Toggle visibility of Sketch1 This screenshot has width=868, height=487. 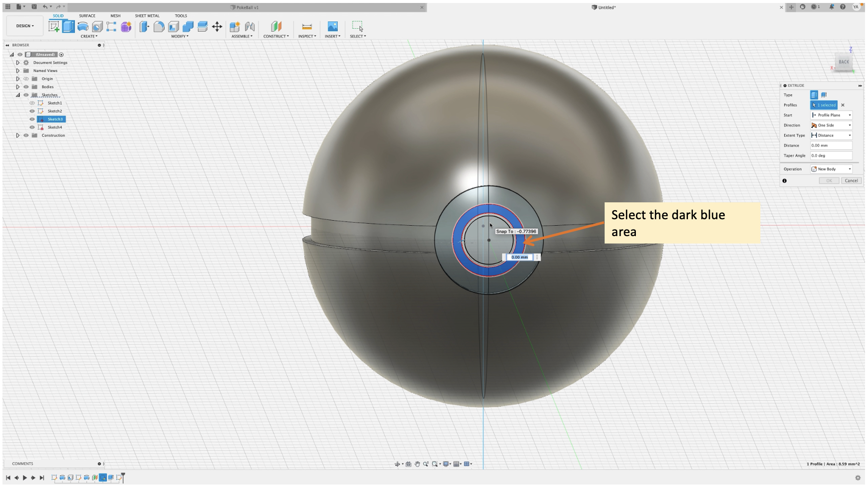pyautogui.click(x=32, y=103)
